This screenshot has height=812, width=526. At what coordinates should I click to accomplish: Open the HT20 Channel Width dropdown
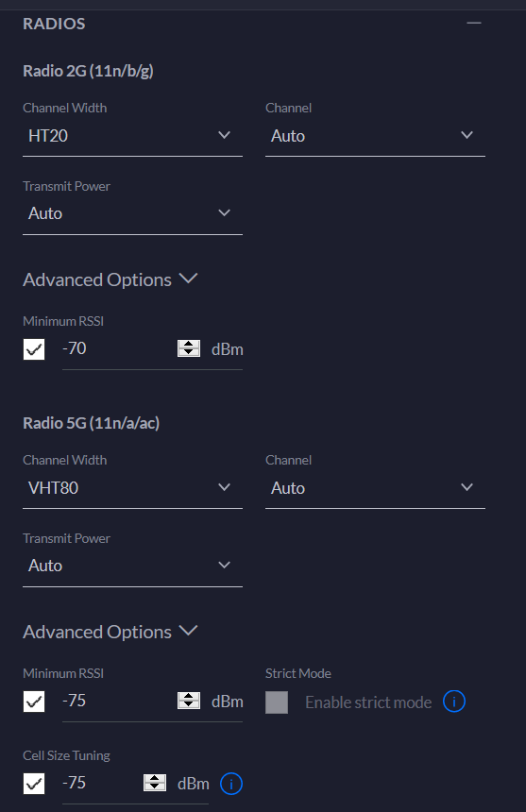[x=132, y=136]
